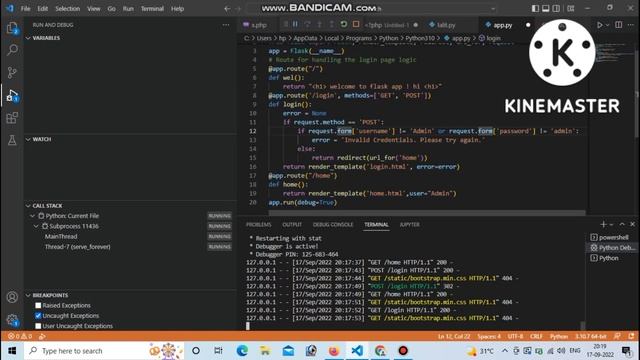Viewport: 640px width, 360px height.
Task: Open notifications bell in status bar
Action: click(x=631, y=336)
